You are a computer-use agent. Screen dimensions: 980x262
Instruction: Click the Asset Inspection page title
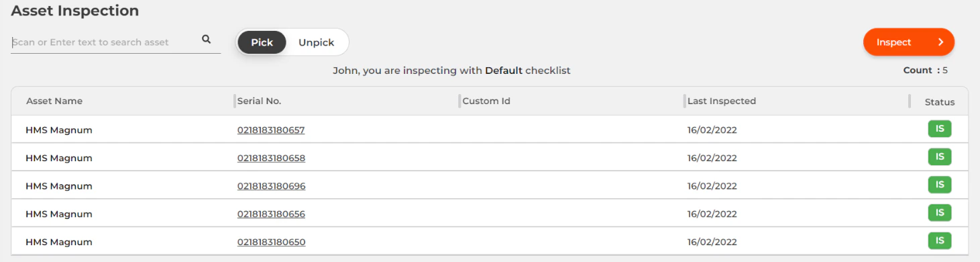click(x=75, y=11)
